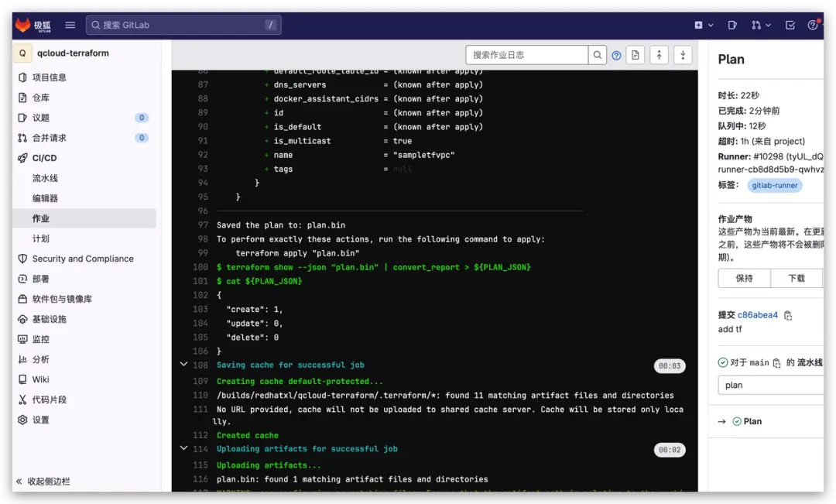Image resolution: width=836 pixels, height=504 pixels.
Task: Click the 下载 artifacts button
Action: click(x=797, y=278)
